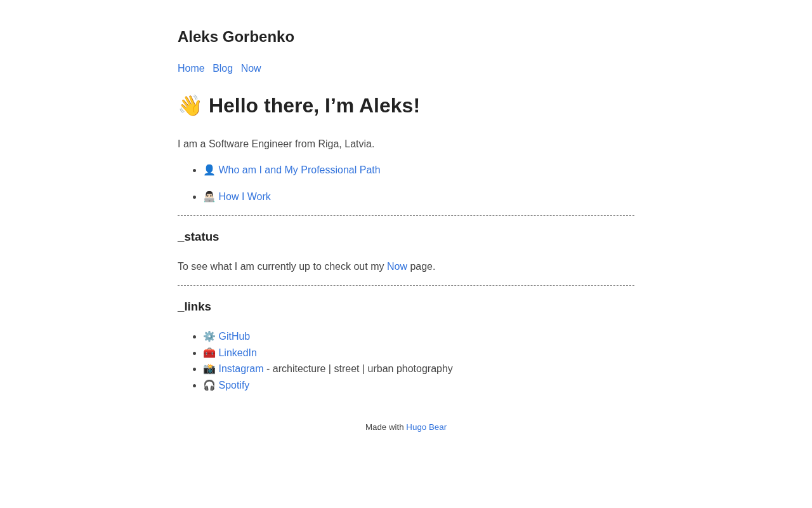The width and height of the screenshot is (812, 508).
Task: Click the toolbox emoji next to LinkedIn
Action: 209,353
